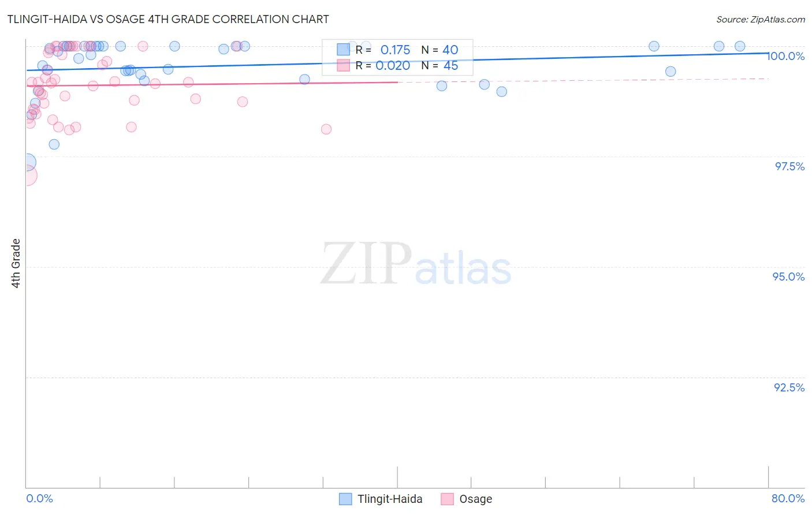
Task: Select the large pink bubble at 0.0%
Action: tap(26, 176)
